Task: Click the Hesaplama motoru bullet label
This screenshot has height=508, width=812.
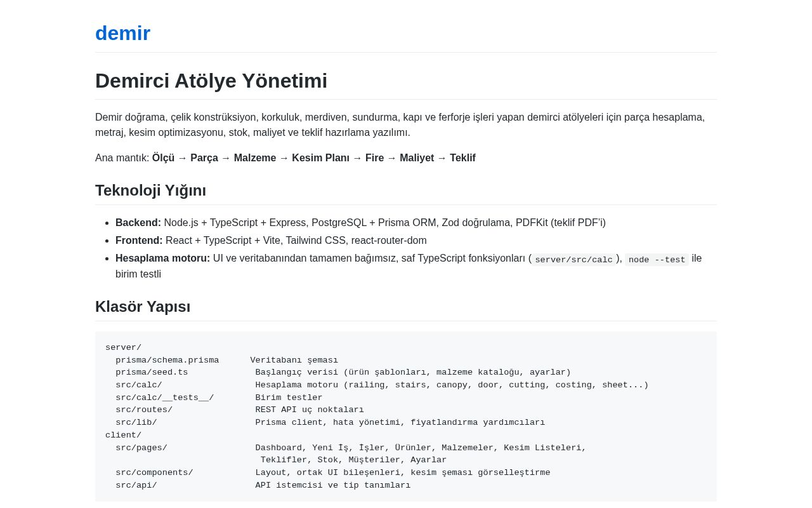Action: pyautogui.click(x=162, y=258)
